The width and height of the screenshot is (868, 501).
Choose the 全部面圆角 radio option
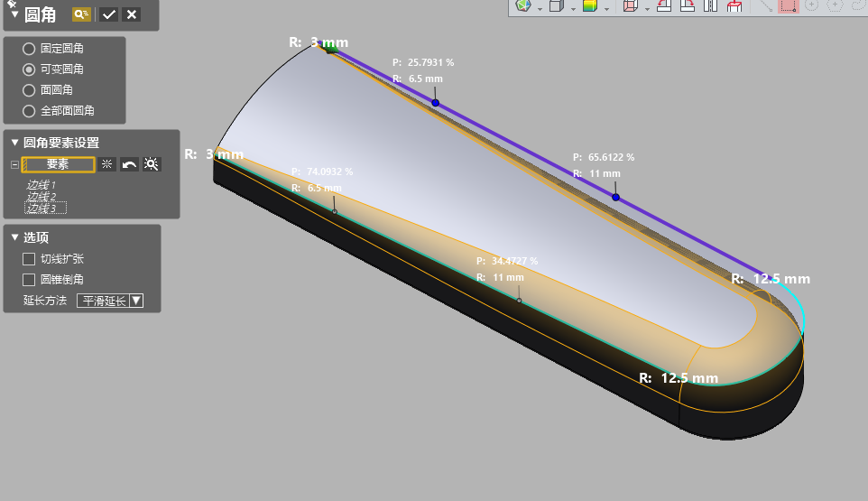(x=29, y=111)
